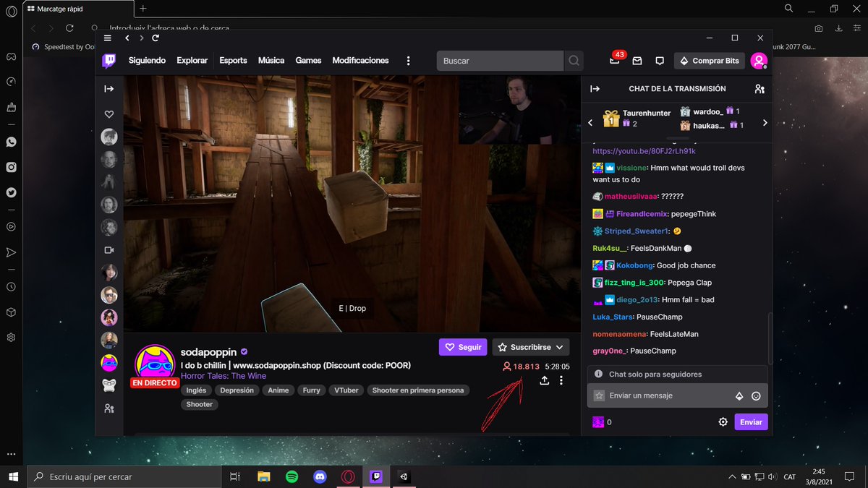
Task: Click the Comprar Bits button
Action: pos(709,61)
